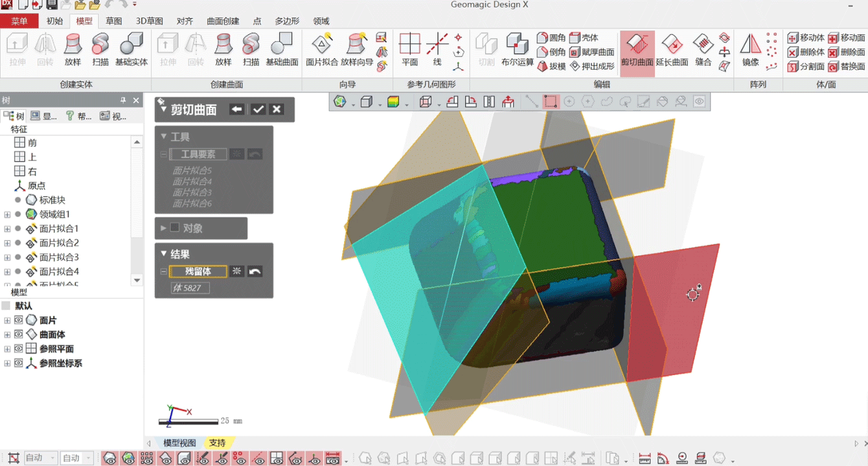Click 删除体 delete body tool
Screen dimensions: 868x466
point(806,52)
